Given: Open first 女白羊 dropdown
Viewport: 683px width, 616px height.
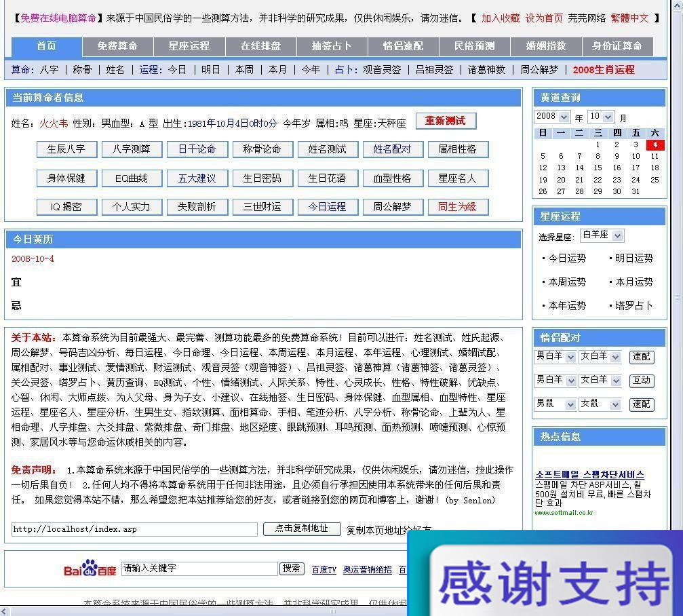Looking at the screenshot, I should [x=600, y=356].
